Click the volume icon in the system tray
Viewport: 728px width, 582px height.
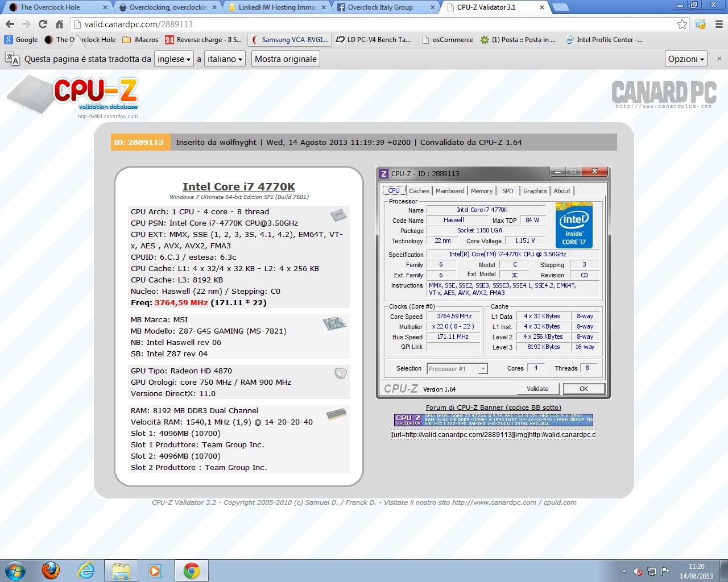638,571
